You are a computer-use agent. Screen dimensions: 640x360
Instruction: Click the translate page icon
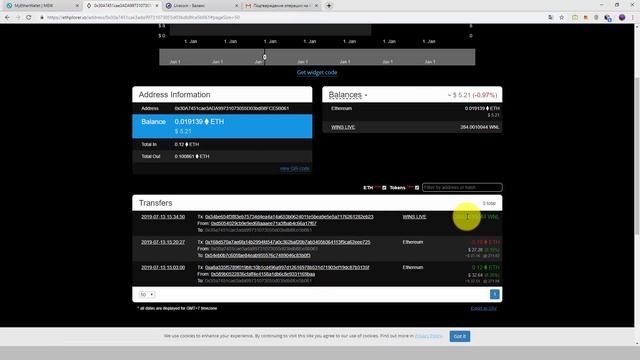[x=551, y=18]
